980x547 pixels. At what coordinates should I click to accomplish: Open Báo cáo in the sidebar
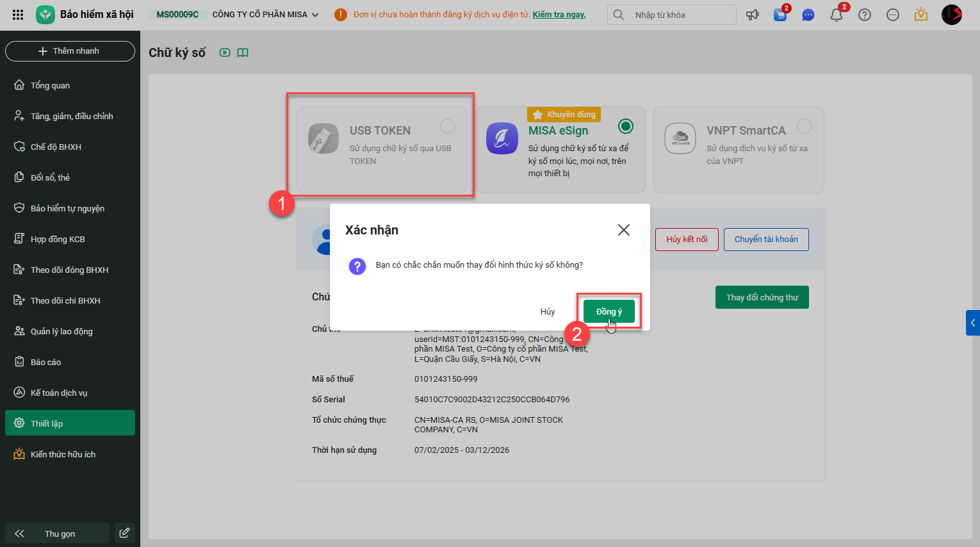click(x=70, y=362)
